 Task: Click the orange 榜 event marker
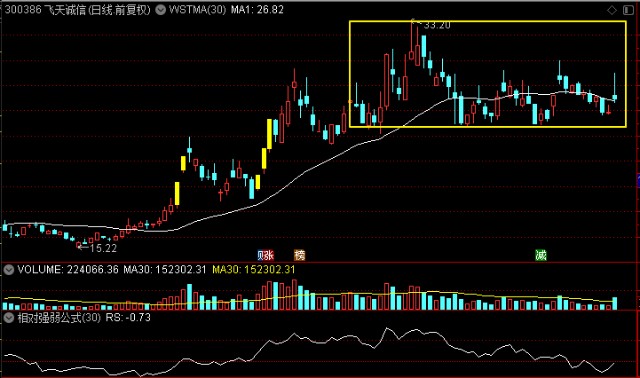tap(300, 256)
